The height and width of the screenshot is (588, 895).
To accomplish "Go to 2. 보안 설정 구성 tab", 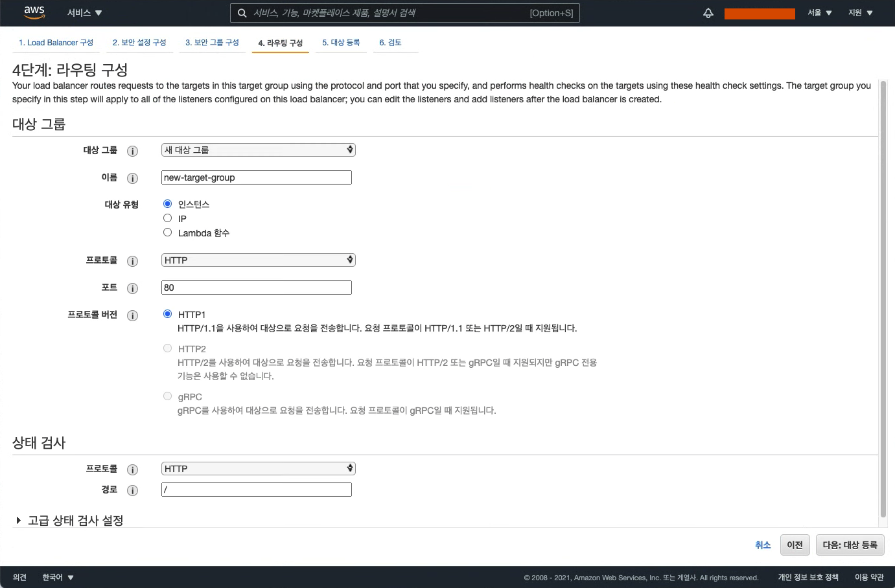I will click(x=139, y=43).
